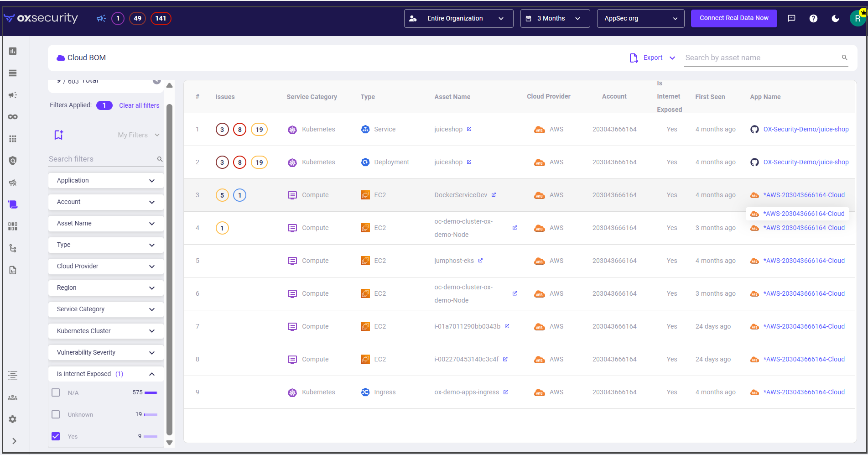This screenshot has width=868, height=455.
Task: Click the save filter bookmark icon
Action: tap(58, 135)
